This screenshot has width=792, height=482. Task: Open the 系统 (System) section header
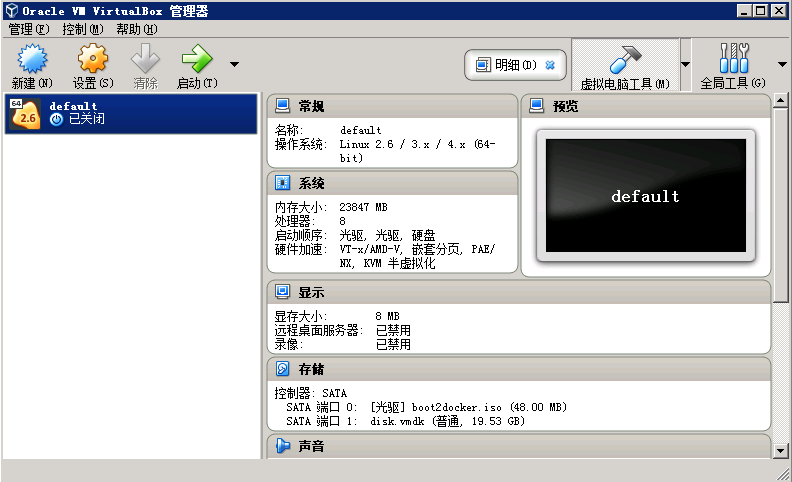[x=392, y=183]
